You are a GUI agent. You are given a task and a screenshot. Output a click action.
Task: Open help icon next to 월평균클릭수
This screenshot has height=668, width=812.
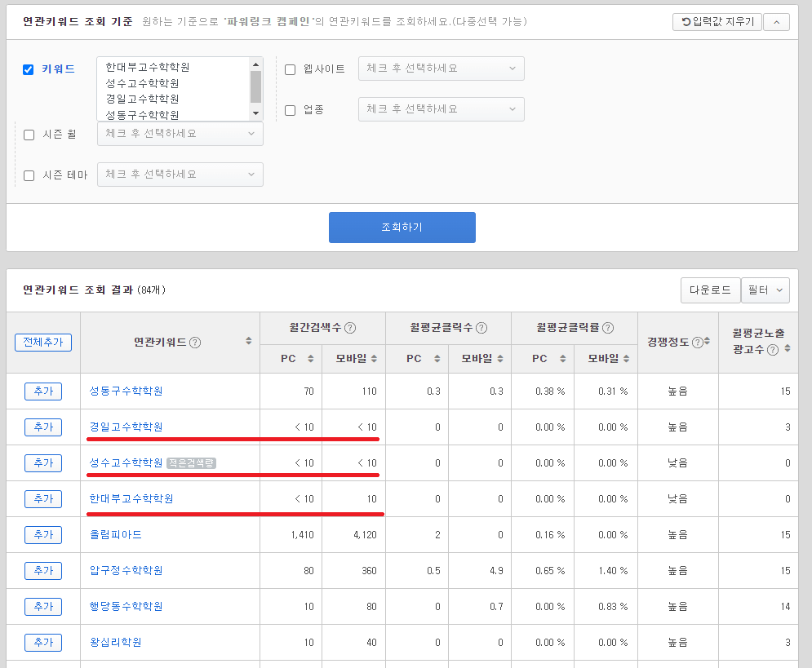pyautogui.click(x=481, y=328)
